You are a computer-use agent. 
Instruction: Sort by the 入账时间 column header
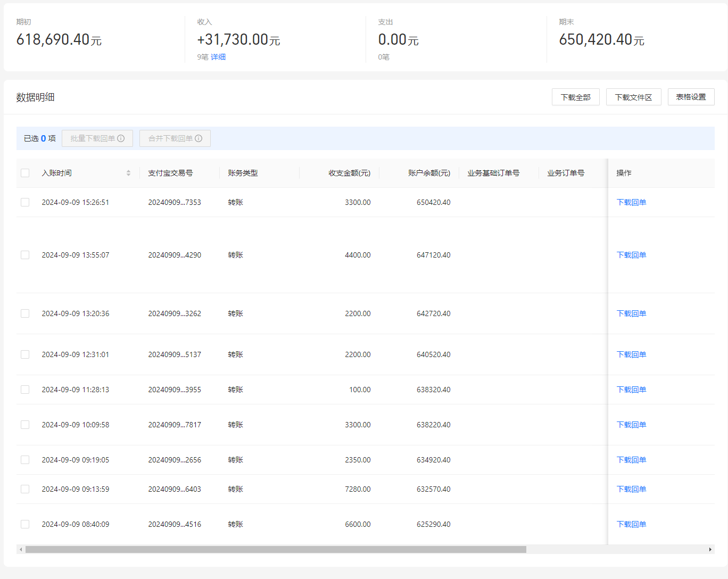coord(57,173)
